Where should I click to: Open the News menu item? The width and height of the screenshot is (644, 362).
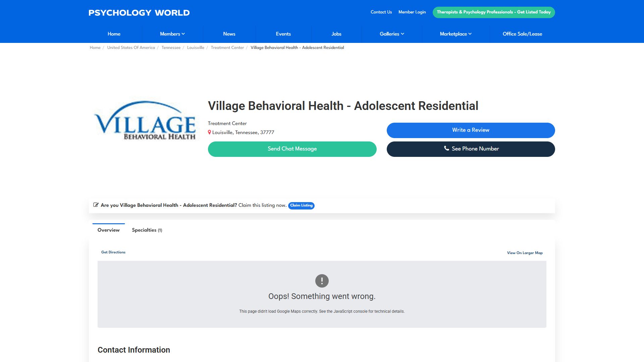click(229, 34)
